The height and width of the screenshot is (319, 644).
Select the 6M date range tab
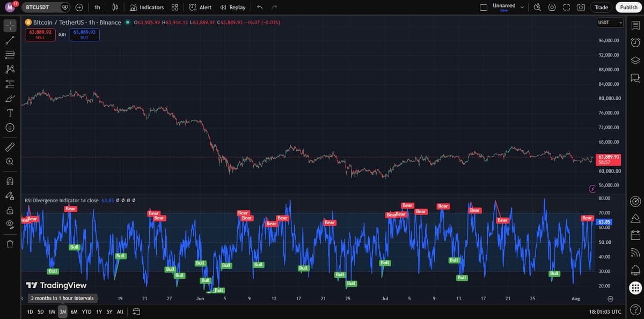(74, 311)
